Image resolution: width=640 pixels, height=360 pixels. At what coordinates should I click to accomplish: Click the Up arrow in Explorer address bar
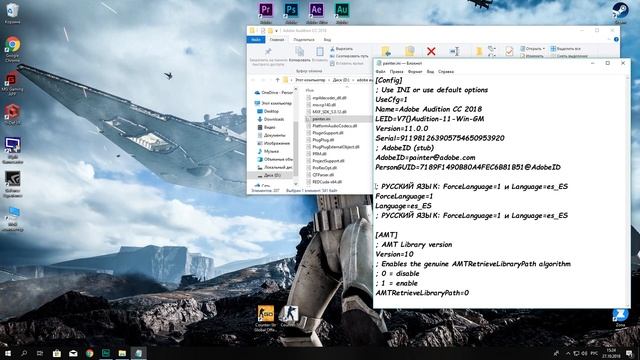point(278,80)
